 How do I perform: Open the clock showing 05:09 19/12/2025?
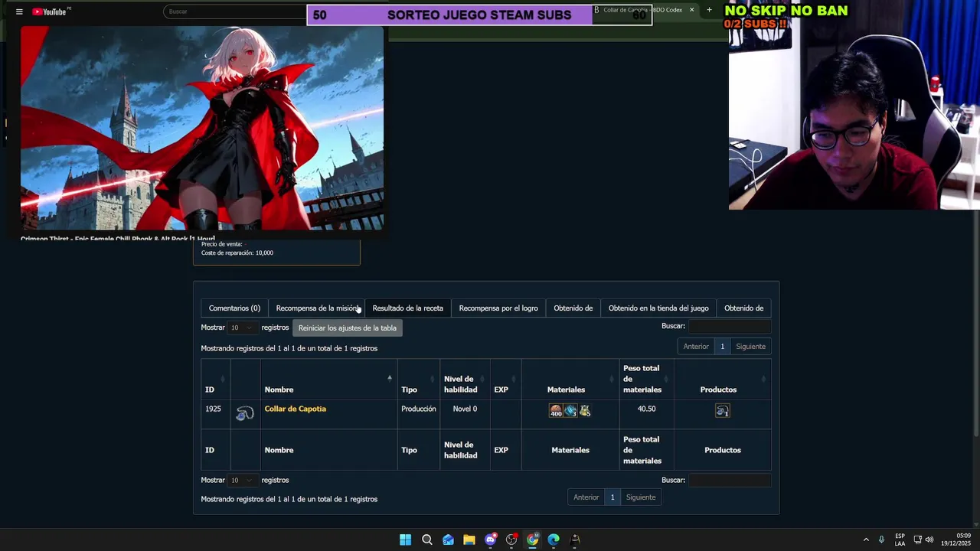956,540
